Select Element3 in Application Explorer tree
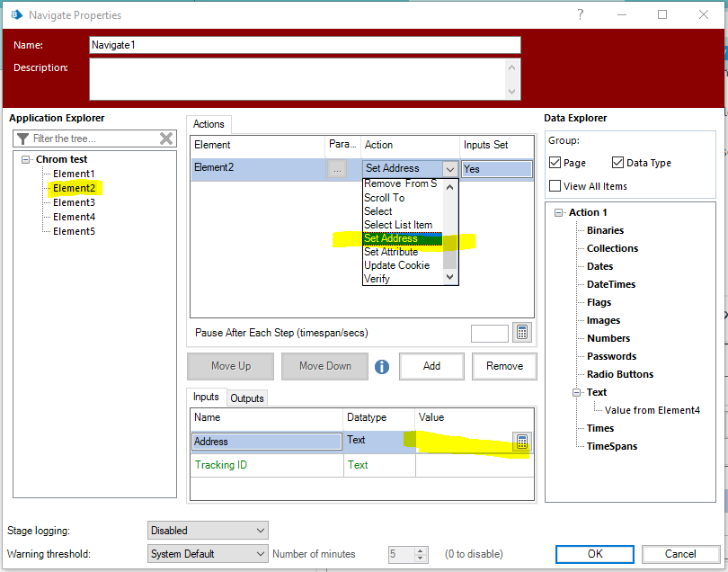Screen dimensions: 728x572 [x=74, y=202]
